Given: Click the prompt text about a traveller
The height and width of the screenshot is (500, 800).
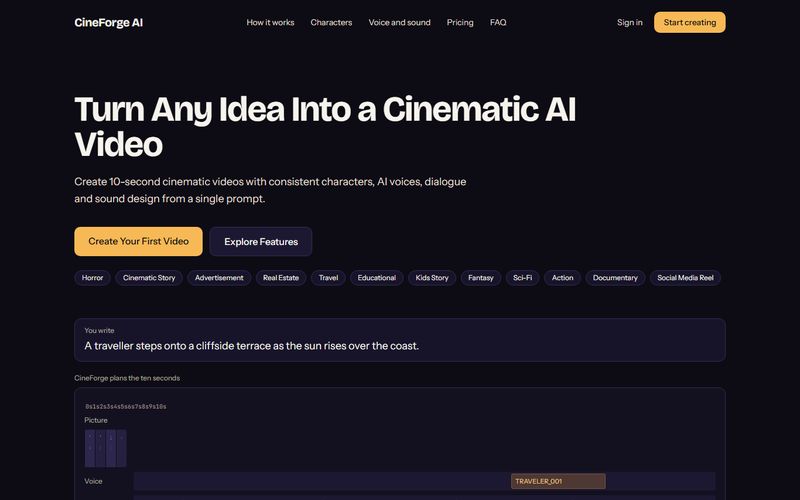Looking at the screenshot, I should (x=252, y=346).
